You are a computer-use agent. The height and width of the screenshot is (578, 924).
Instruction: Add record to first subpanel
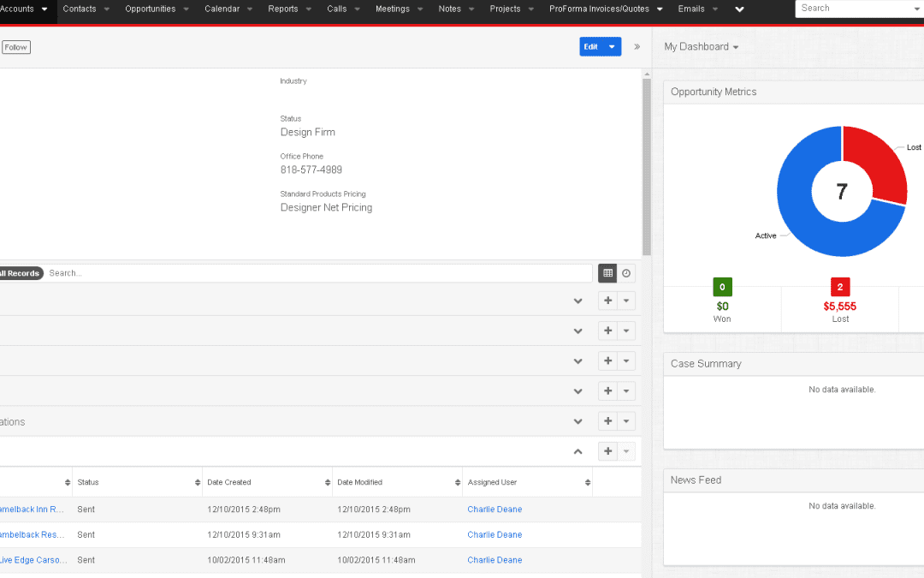(x=607, y=301)
